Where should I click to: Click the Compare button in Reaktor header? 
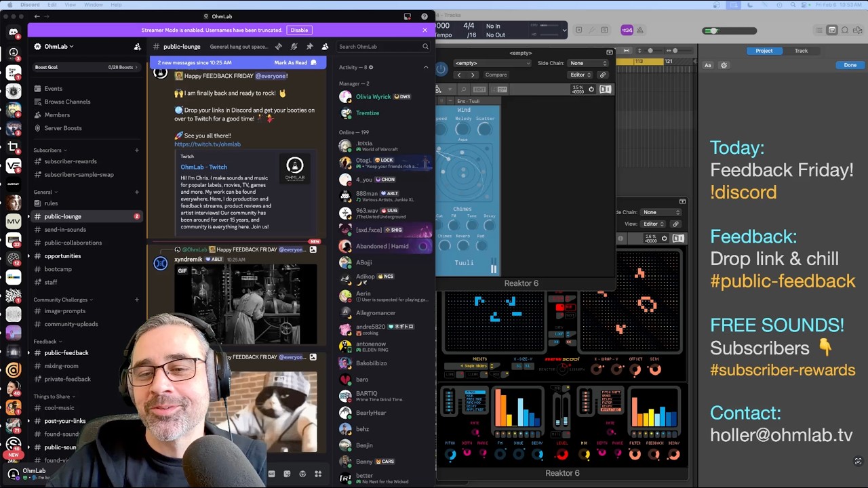point(496,75)
